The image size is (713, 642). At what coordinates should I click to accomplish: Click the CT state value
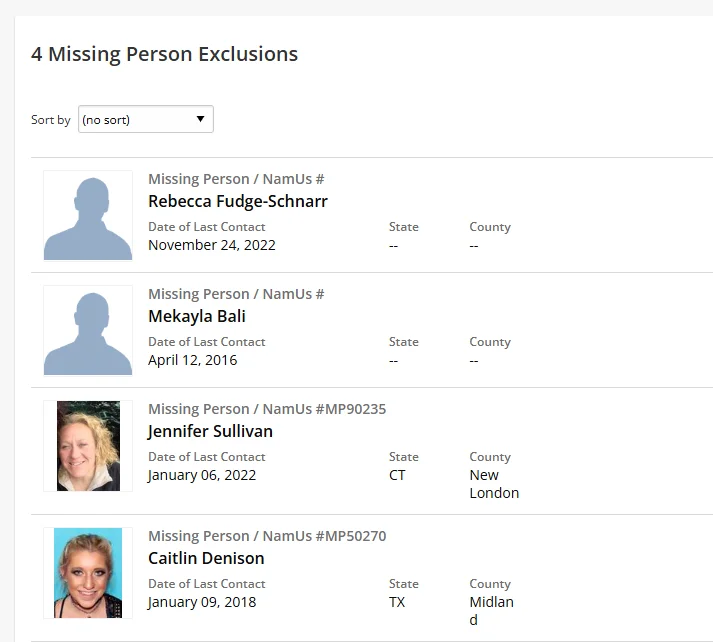pyautogui.click(x=397, y=475)
